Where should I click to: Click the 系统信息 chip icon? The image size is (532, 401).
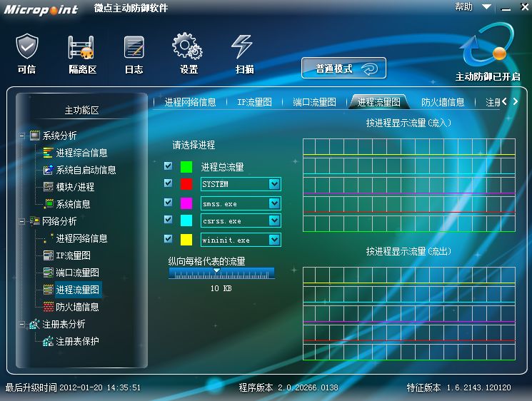click(49, 203)
